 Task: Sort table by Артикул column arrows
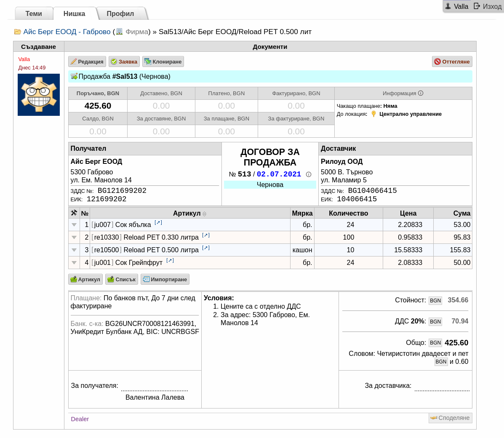[x=205, y=214]
